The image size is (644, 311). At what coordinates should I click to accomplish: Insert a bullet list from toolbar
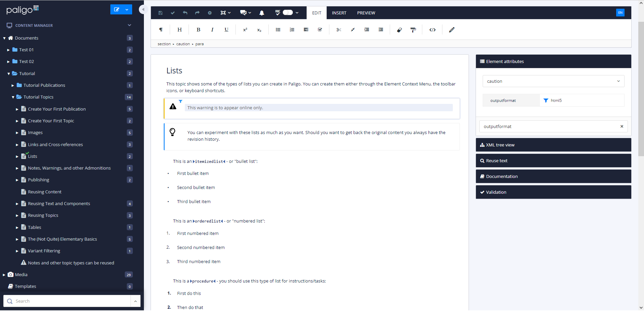pyautogui.click(x=278, y=30)
